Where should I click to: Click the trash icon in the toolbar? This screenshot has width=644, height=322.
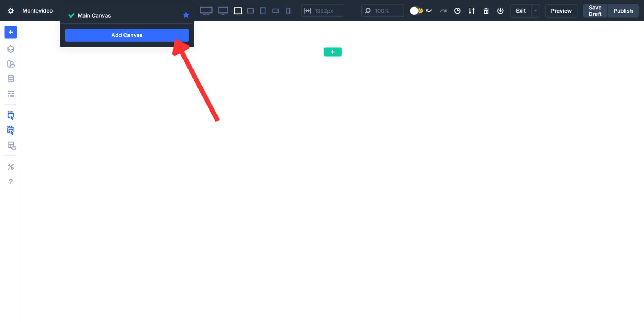[x=486, y=11]
